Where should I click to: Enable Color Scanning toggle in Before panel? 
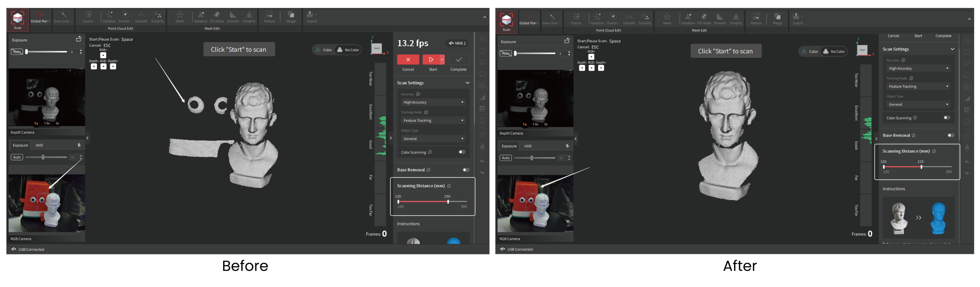coord(462,152)
